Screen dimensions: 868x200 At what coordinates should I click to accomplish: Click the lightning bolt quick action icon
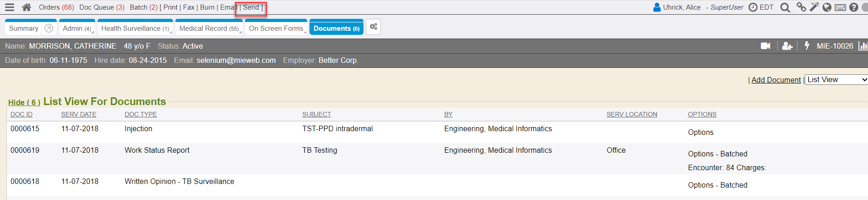pos(807,46)
